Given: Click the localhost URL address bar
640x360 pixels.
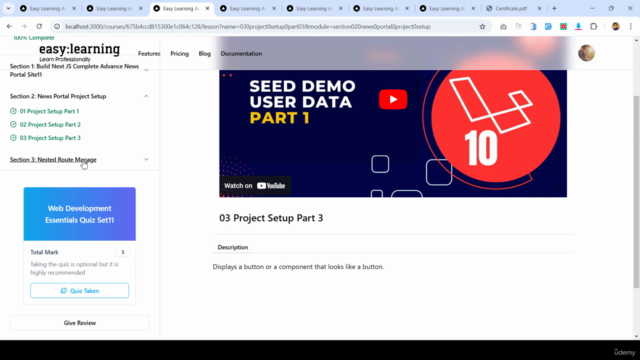Looking at the screenshot, I should point(248,27).
